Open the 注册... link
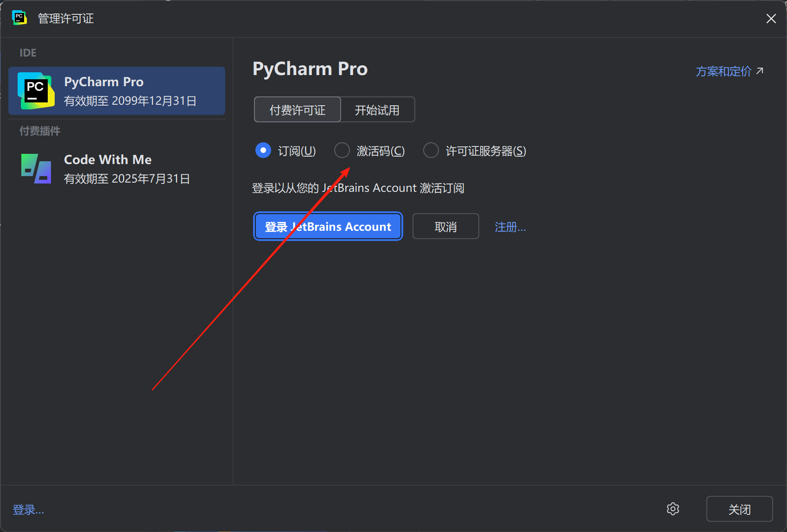 tap(510, 227)
